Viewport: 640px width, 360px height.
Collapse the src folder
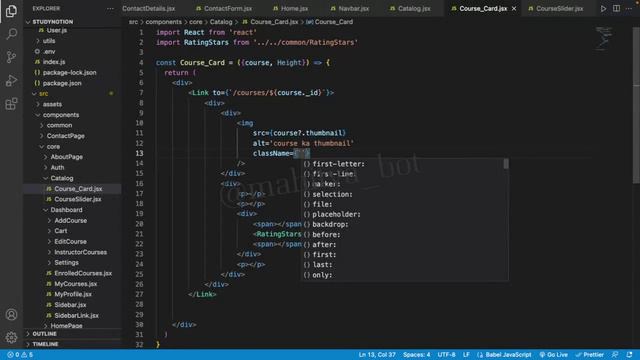[43, 93]
